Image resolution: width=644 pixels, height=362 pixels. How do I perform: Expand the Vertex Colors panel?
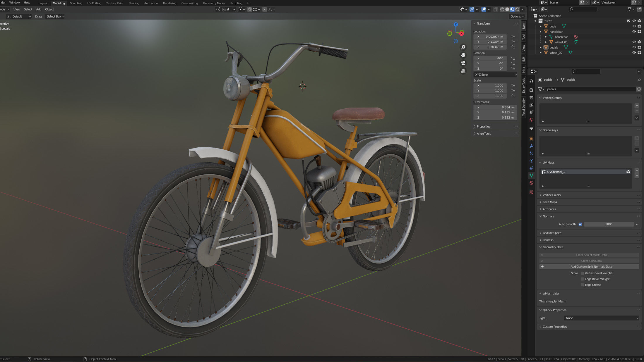pyautogui.click(x=552, y=195)
